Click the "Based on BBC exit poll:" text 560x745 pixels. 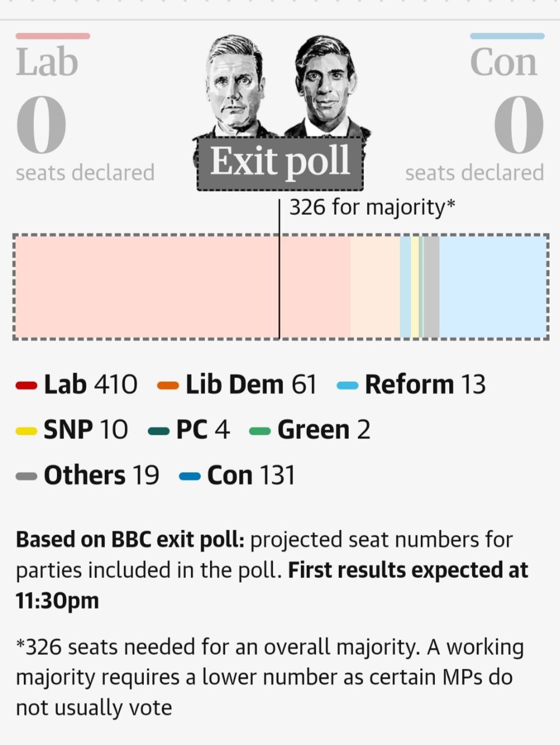(130, 540)
